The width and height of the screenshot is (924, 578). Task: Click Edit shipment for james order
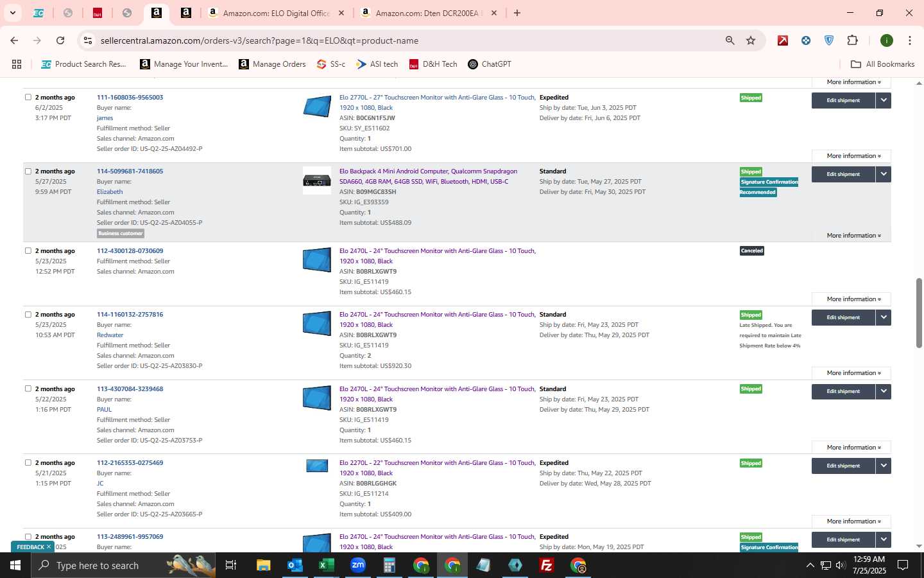click(x=843, y=100)
